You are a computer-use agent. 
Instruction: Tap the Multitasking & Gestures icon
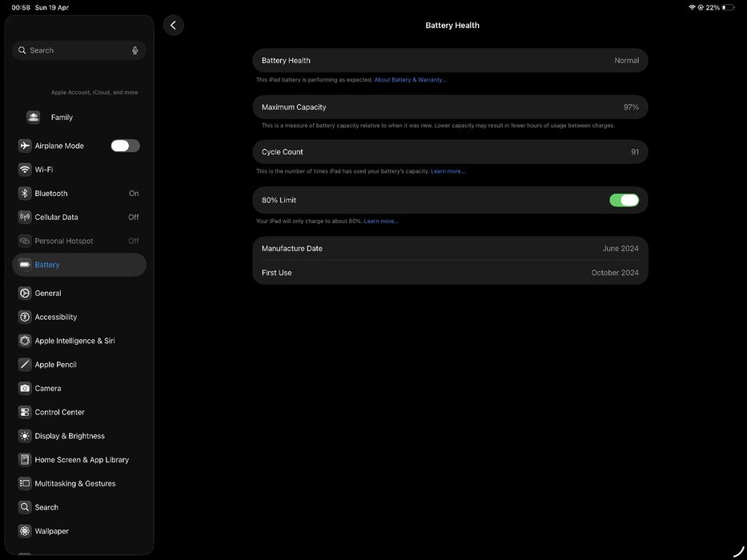(x=25, y=484)
